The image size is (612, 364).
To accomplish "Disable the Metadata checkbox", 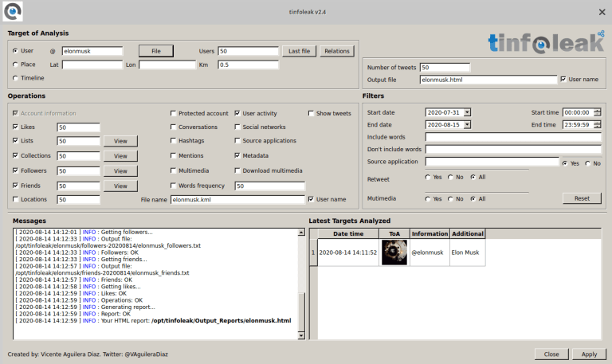I will pos(237,155).
